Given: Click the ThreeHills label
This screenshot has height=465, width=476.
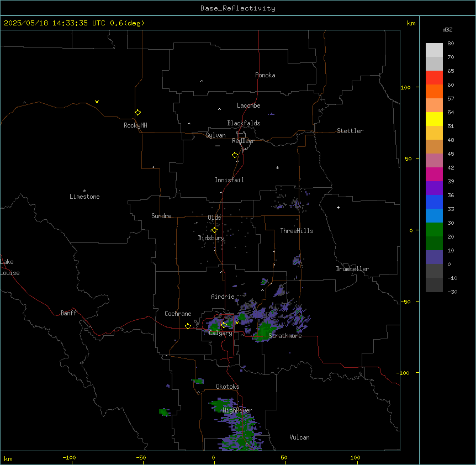Looking at the screenshot, I should coord(297,231).
